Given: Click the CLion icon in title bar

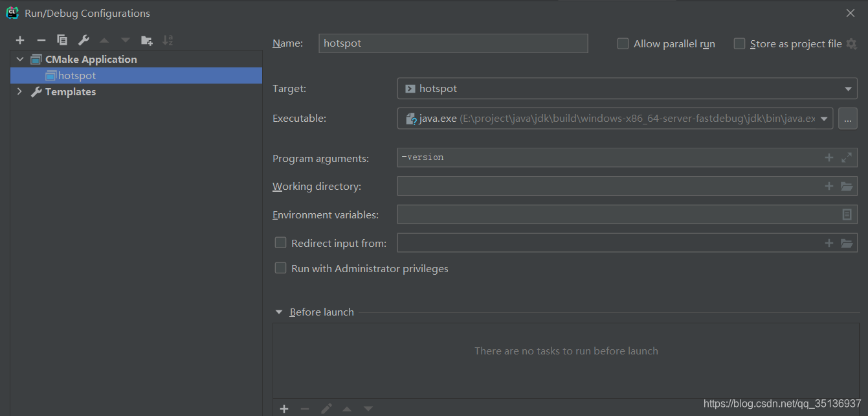Looking at the screenshot, I should (12, 12).
